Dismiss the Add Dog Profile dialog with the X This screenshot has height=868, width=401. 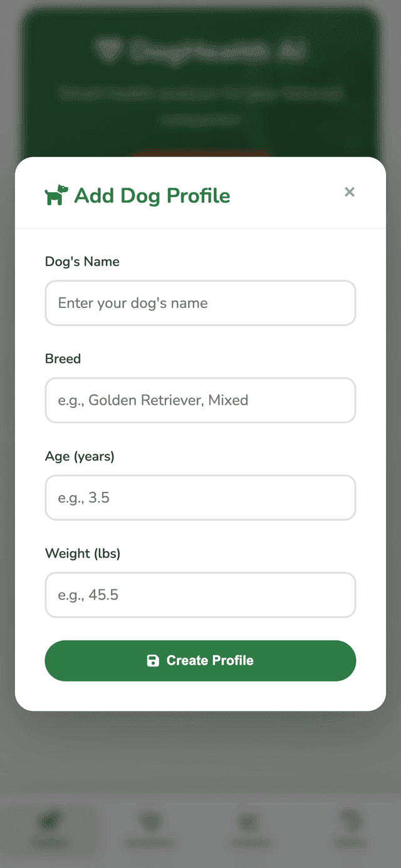click(350, 192)
